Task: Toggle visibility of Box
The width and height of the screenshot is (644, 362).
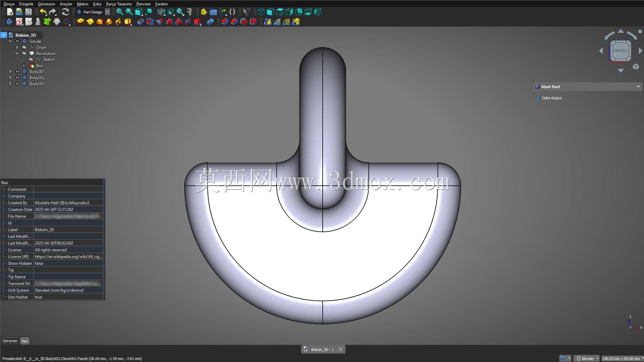Action: [24, 66]
